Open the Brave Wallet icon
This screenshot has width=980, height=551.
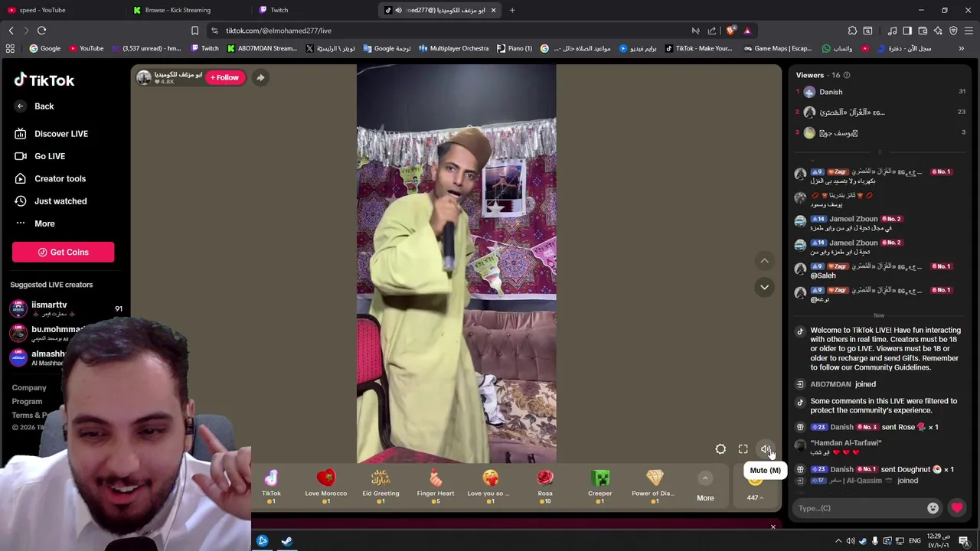(923, 31)
